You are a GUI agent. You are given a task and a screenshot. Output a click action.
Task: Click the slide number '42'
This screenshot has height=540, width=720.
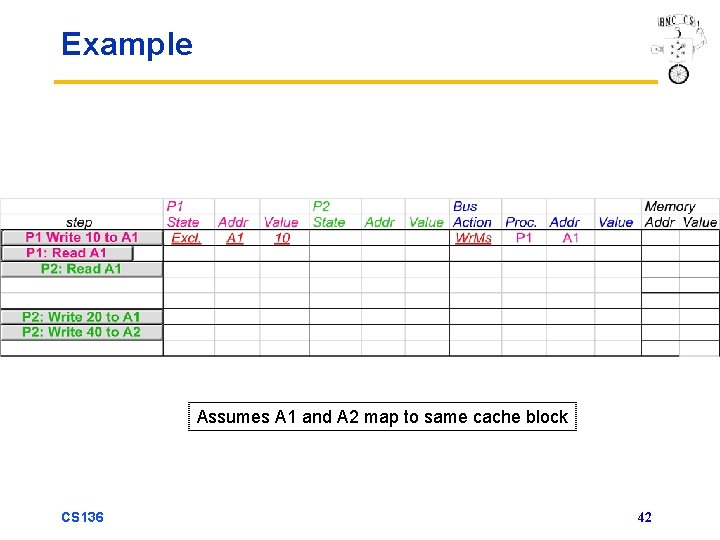644,518
